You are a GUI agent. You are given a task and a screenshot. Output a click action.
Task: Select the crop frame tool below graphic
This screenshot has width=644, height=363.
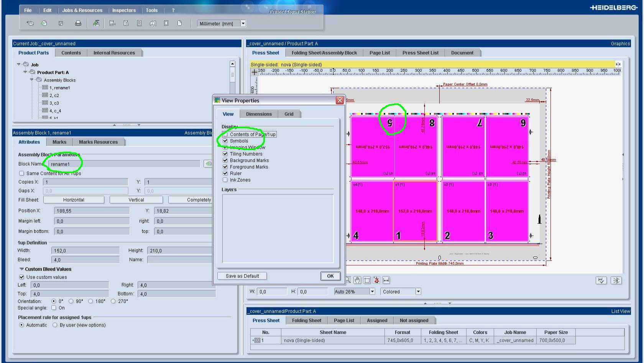(x=367, y=280)
